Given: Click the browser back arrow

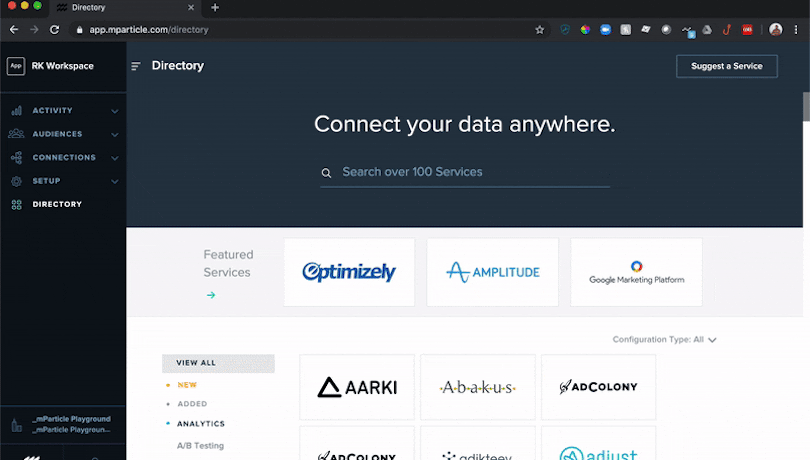Looking at the screenshot, I should click(x=14, y=29).
